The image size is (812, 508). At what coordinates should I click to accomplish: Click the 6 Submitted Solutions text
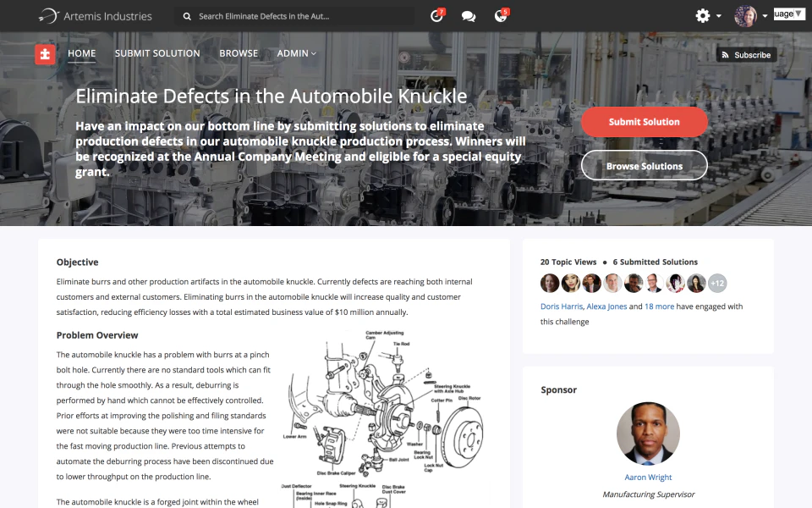[x=655, y=262]
